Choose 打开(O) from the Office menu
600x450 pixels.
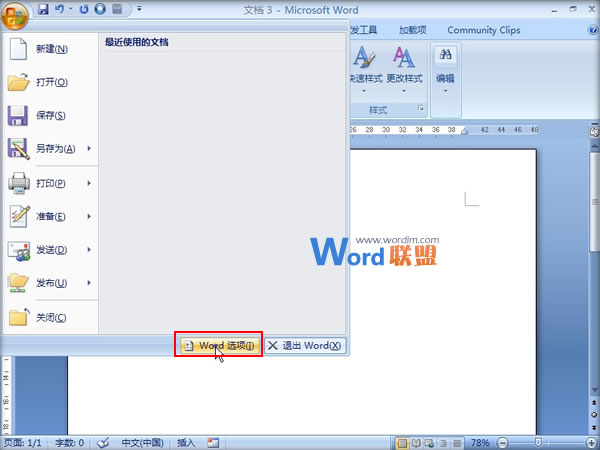point(51,82)
